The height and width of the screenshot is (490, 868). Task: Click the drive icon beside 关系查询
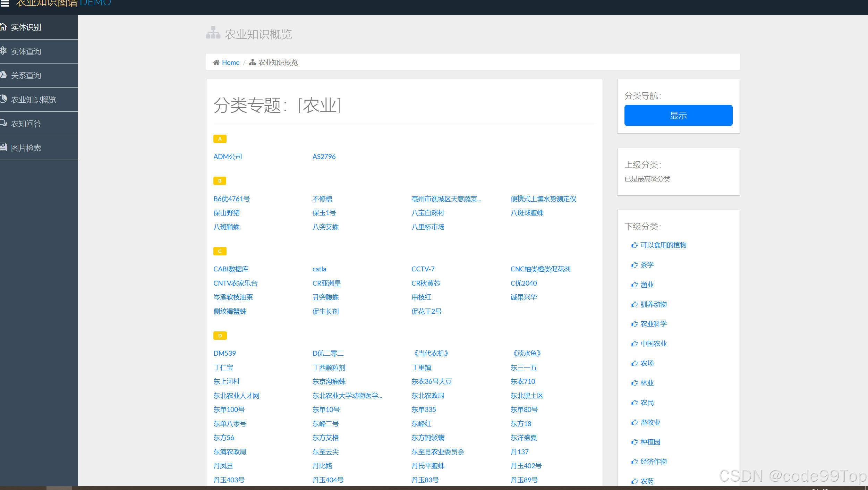(x=3, y=75)
